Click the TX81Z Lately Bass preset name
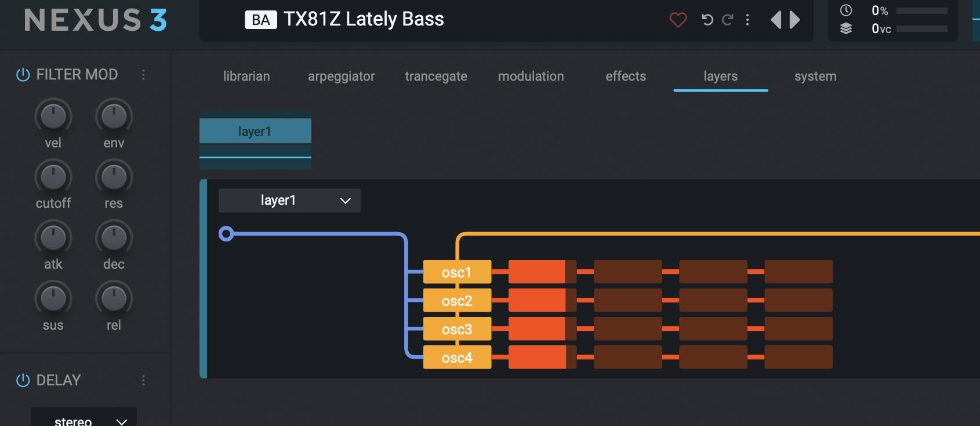 point(364,20)
